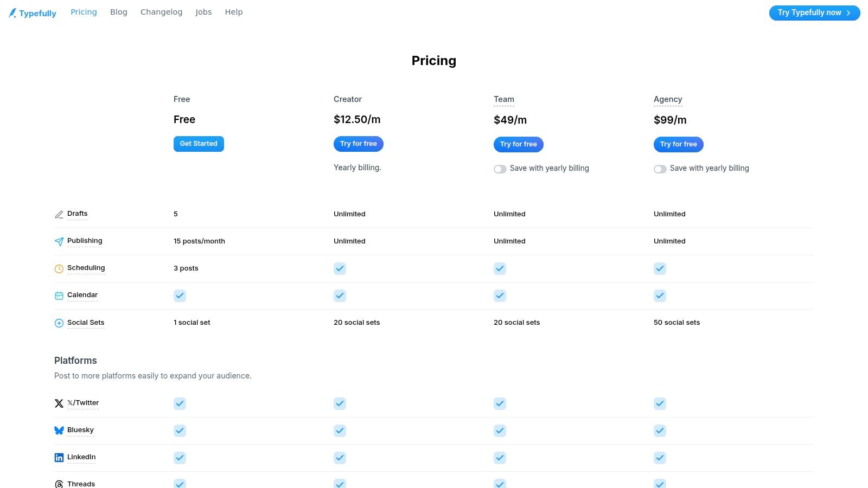Select the Drafts pencil icon
The height and width of the screenshot is (488, 868).
click(59, 214)
